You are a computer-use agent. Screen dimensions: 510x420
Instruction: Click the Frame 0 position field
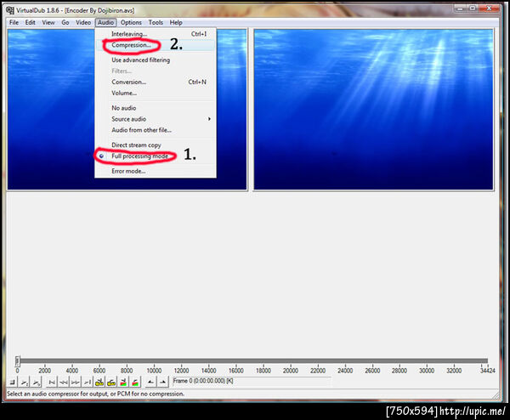tap(252, 381)
